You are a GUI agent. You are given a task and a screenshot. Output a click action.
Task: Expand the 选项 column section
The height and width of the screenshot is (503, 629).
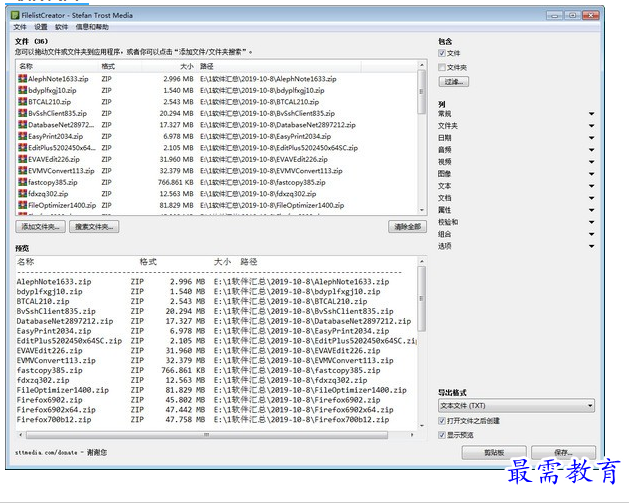pyautogui.click(x=591, y=246)
